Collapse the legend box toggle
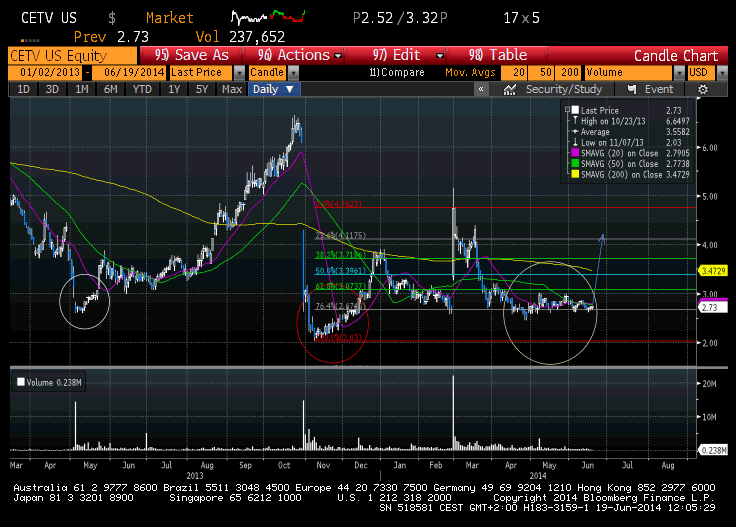The height and width of the screenshot is (527, 736). point(567,110)
